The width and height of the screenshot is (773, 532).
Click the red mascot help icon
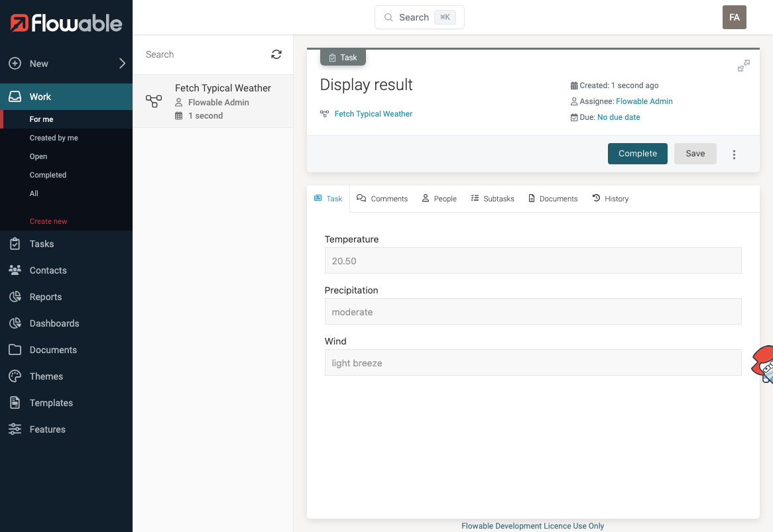point(763,364)
